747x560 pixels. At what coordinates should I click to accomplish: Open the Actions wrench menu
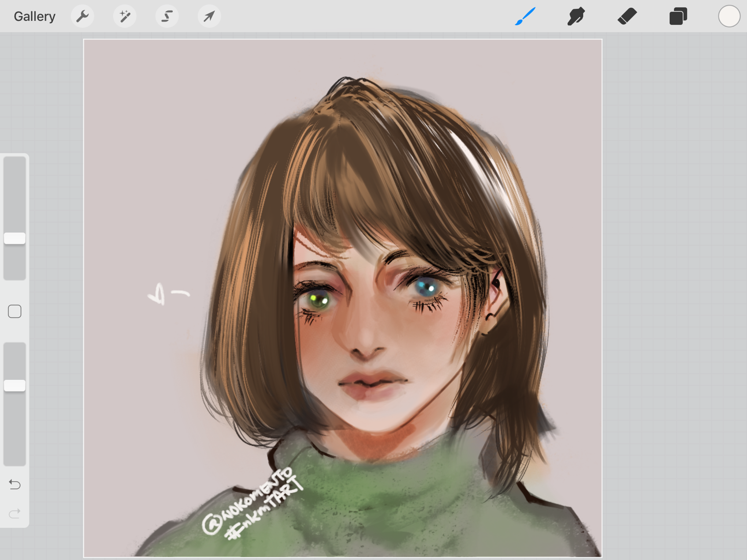[x=82, y=16]
